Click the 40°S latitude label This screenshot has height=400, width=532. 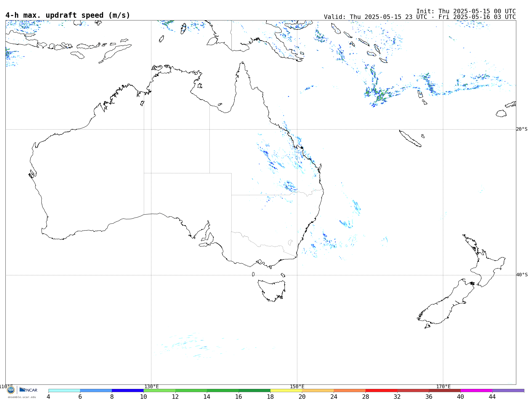coord(522,275)
